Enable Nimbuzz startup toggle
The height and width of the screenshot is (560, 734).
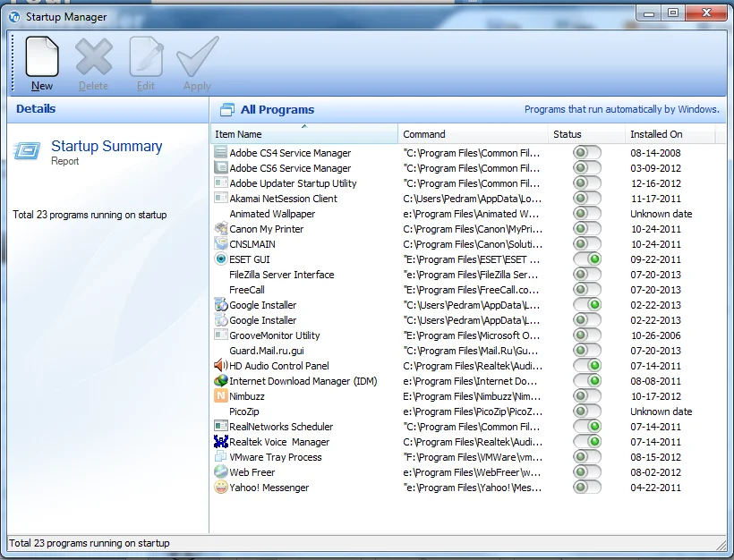(587, 395)
